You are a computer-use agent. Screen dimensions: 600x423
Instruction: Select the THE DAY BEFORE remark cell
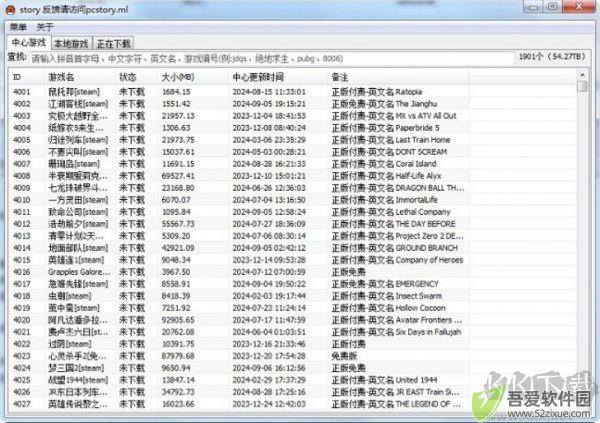pos(393,224)
